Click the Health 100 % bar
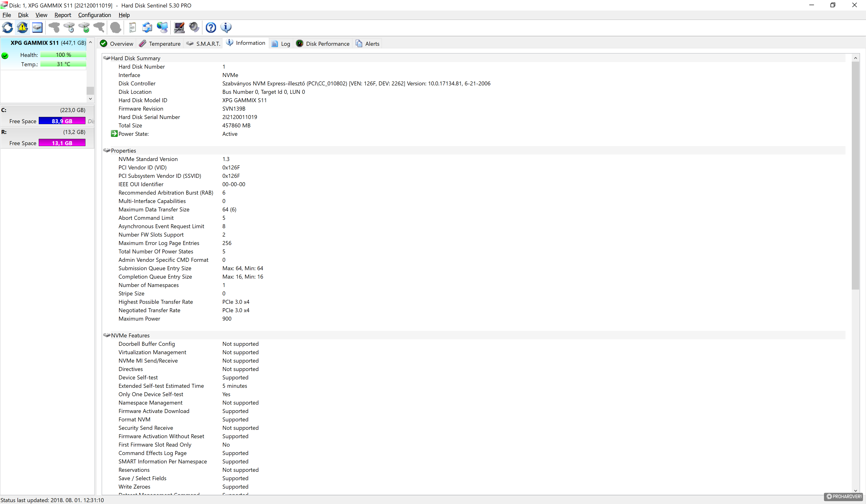 point(63,55)
